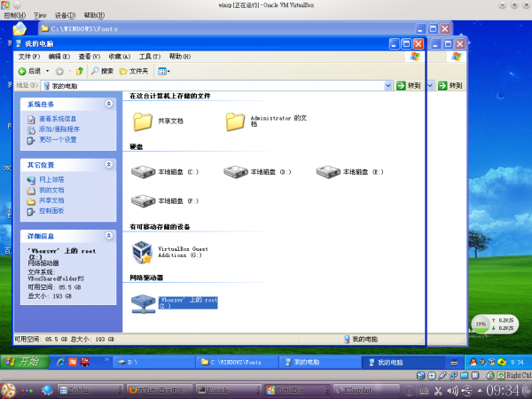Select local disk C: drive icon
Screen dimensions: 532x399
(143, 172)
